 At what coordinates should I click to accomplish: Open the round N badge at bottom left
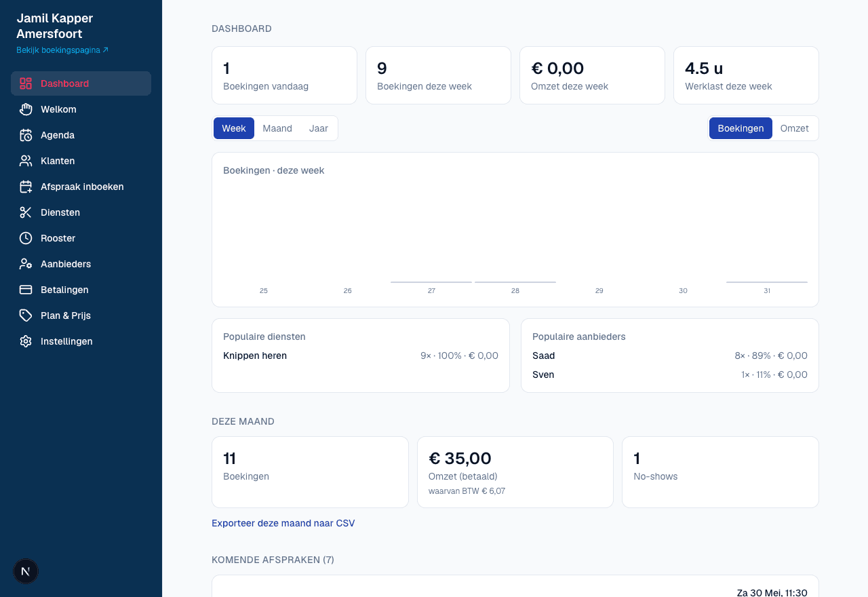(26, 571)
